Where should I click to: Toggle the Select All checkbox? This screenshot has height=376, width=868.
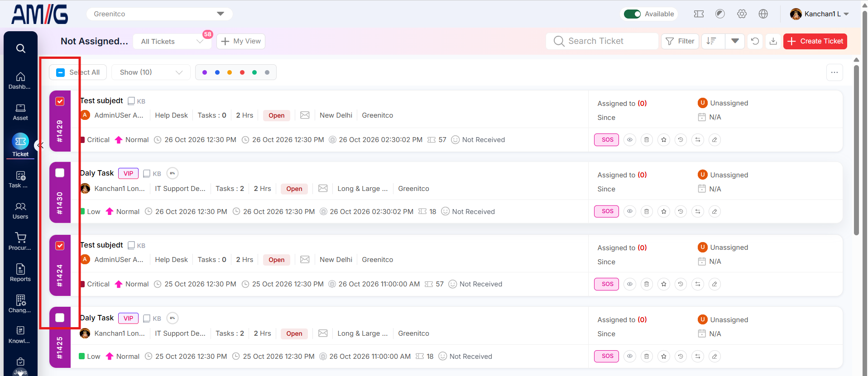pyautogui.click(x=61, y=72)
